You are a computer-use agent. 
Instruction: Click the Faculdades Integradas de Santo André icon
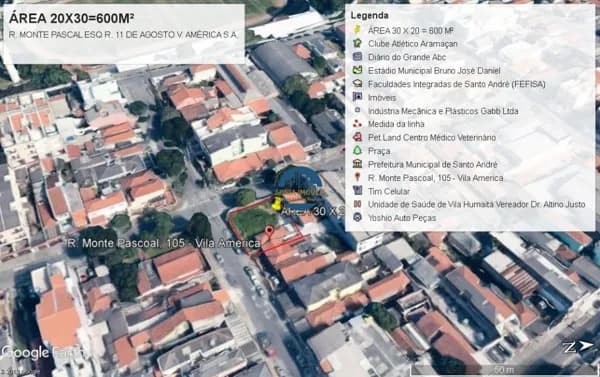coord(357,83)
